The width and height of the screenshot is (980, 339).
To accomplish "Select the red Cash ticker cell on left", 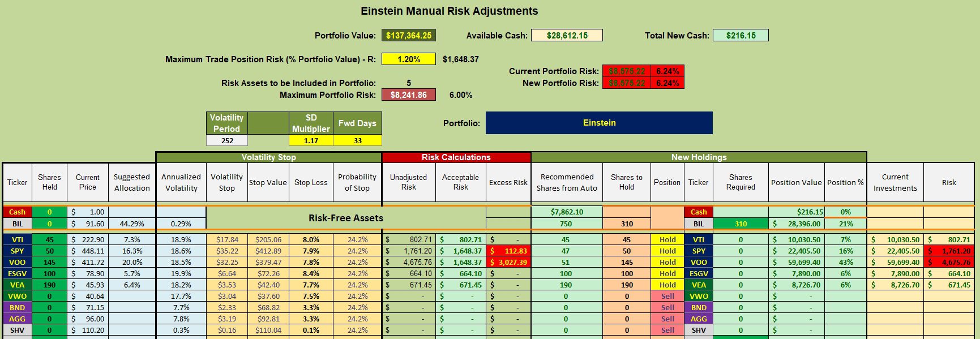I will pyautogui.click(x=18, y=212).
